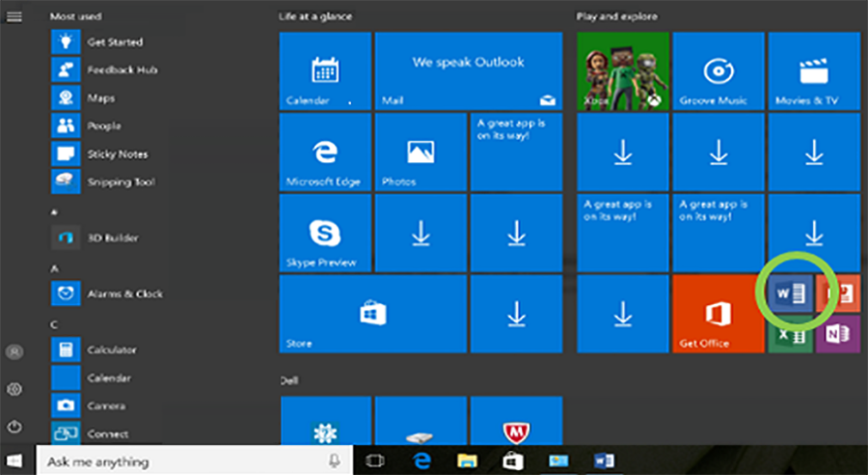The height and width of the screenshot is (475, 868).
Task: Click the microphone icon in search box
Action: click(334, 461)
